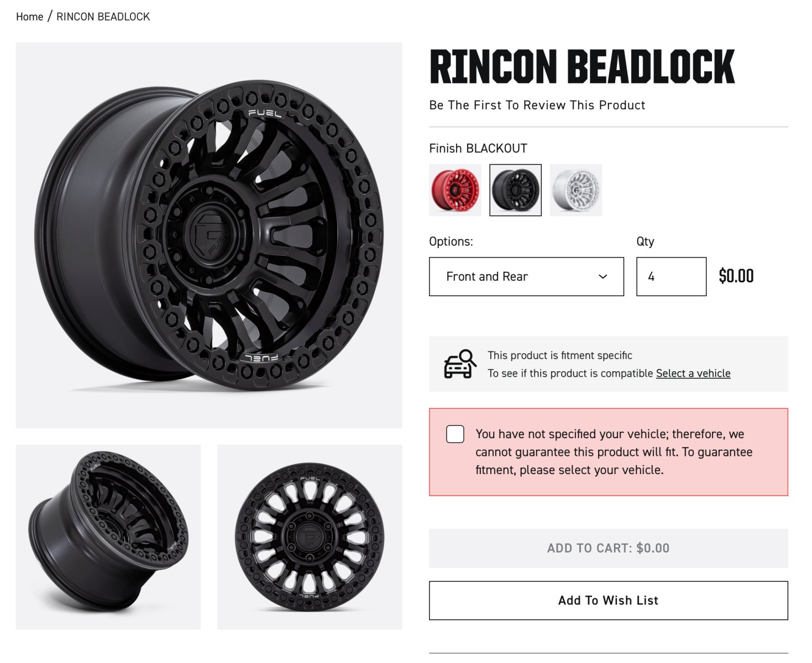This screenshot has height=663, width=812.
Task: Click the RINCON BEADLOCK breadcrumb item
Action: click(x=103, y=17)
